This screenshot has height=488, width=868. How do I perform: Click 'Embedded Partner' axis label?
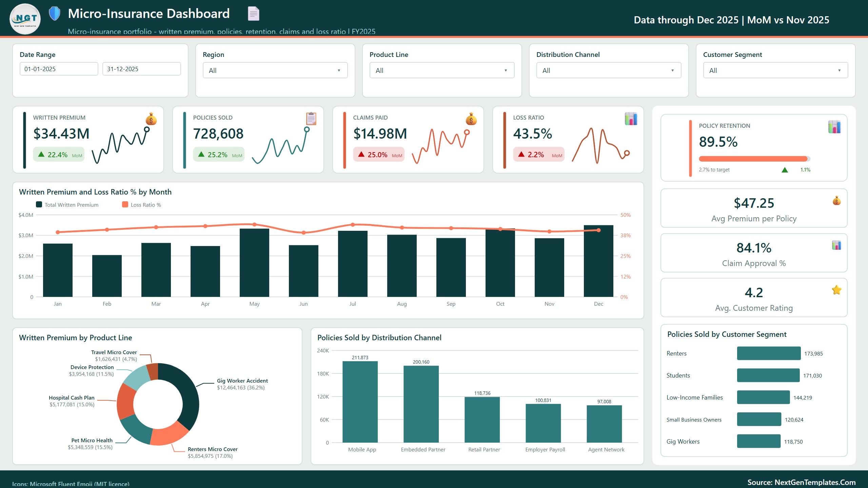click(423, 449)
